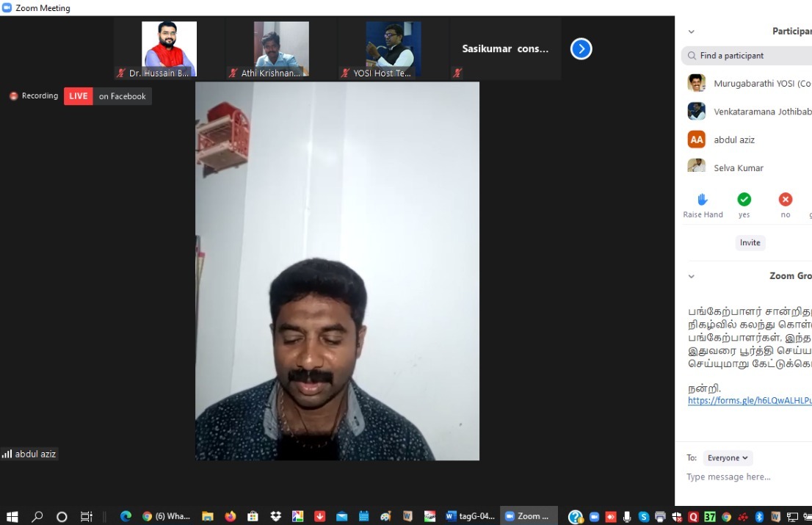This screenshot has width=812, height=525.
Task: Click the Windows Start button
Action: pos(12,516)
